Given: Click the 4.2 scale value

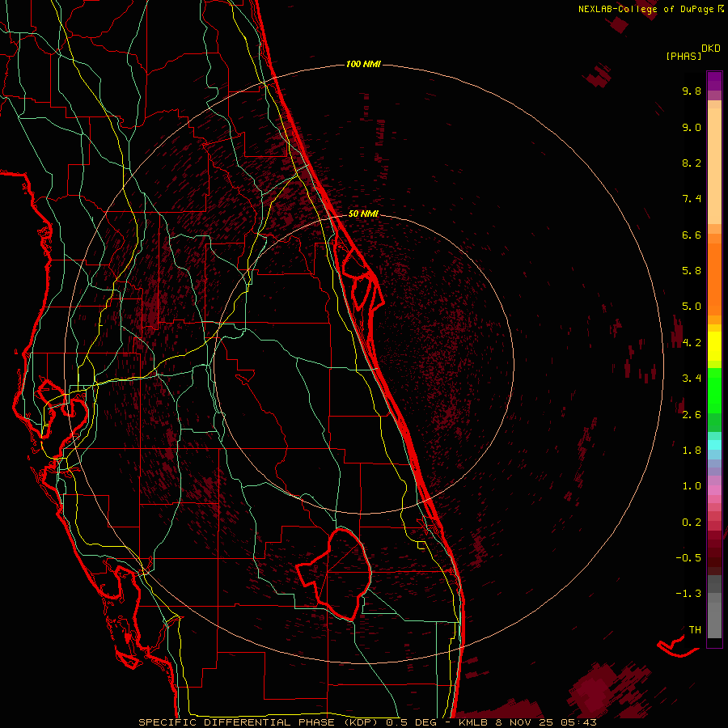Looking at the screenshot, I should tap(692, 343).
